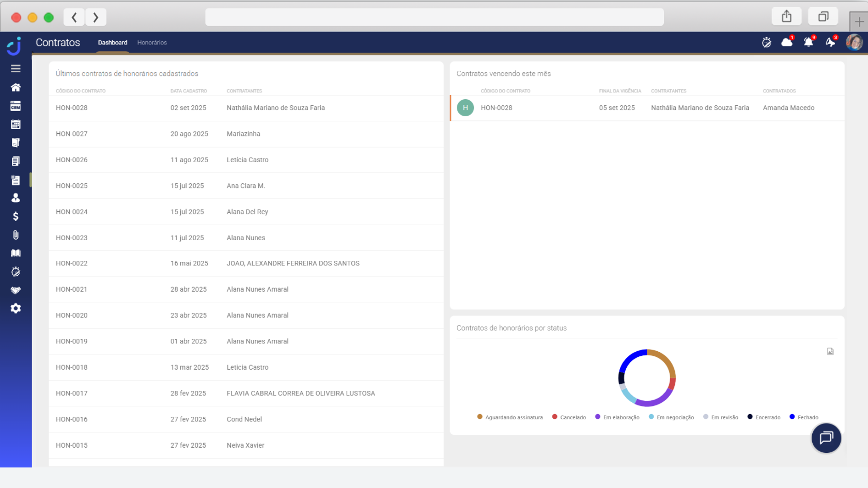Click the handshake icon in sidebar
Viewport: 868px width, 488px height.
tap(16, 290)
